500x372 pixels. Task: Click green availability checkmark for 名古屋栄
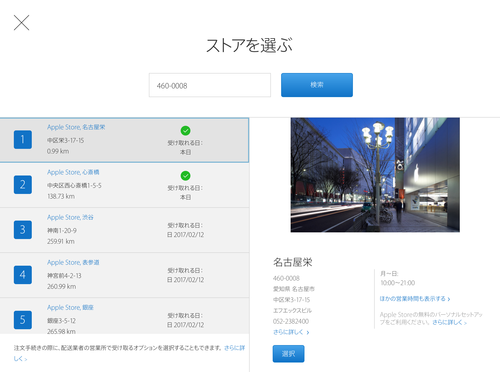coord(185,131)
